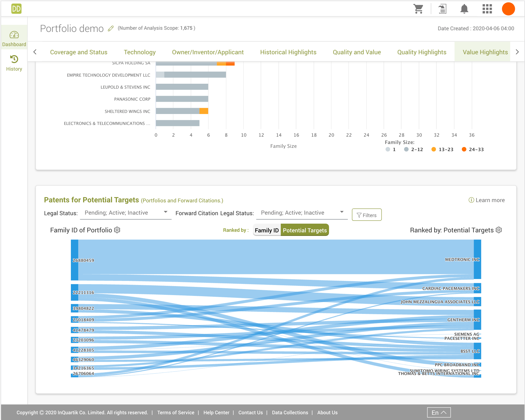Open Quality Highlights tab
The height and width of the screenshot is (420, 525).
point(422,52)
